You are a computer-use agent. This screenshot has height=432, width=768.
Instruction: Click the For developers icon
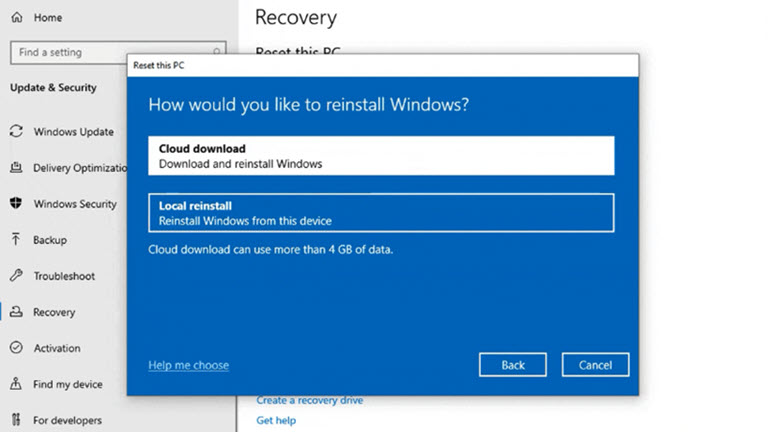[16, 420]
